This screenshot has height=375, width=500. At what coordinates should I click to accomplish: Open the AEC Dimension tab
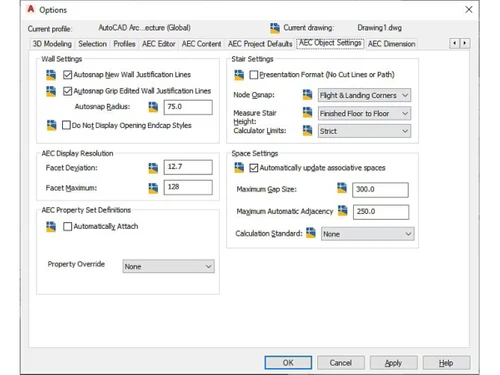click(392, 44)
